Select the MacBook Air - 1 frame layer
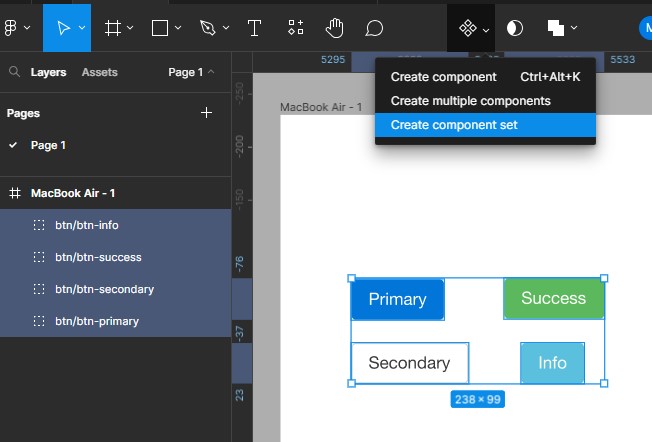This screenshot has width=652, height=442. pos(72,193)
